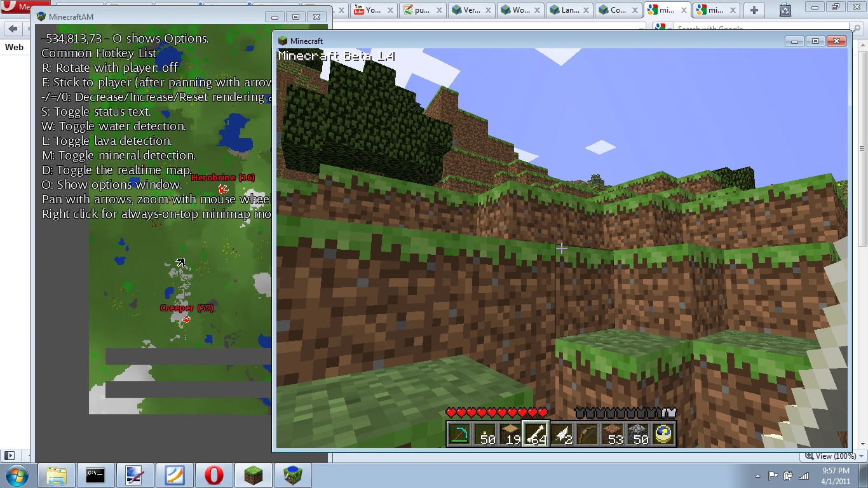Open Windows Explorer from the taskbar
Screen dimensions: 868x488
pos(57,475)
